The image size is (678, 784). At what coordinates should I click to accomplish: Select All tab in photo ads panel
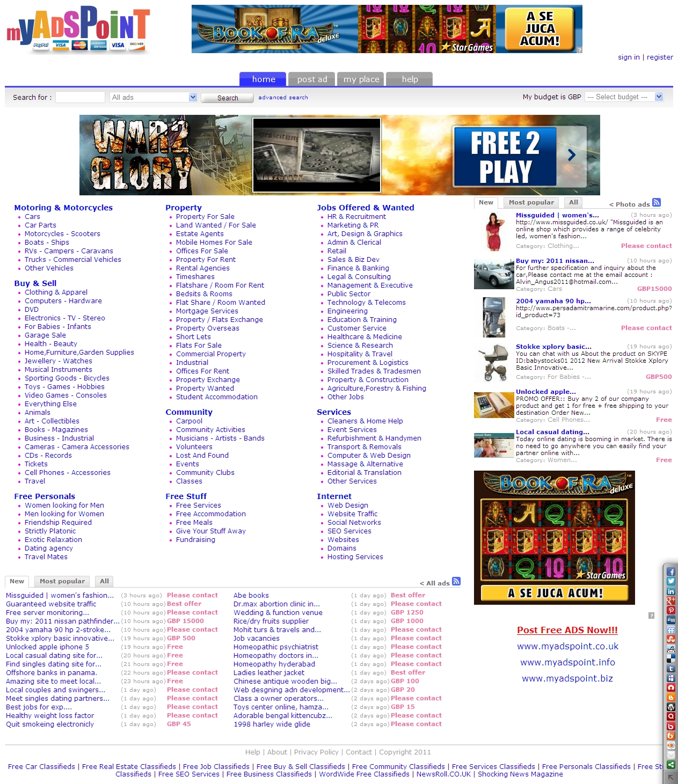573,202
